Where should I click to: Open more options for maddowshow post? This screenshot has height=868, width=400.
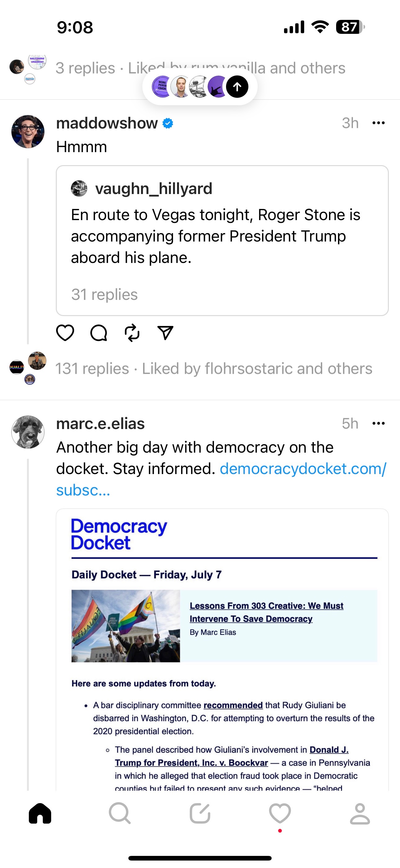click(379, 123)
